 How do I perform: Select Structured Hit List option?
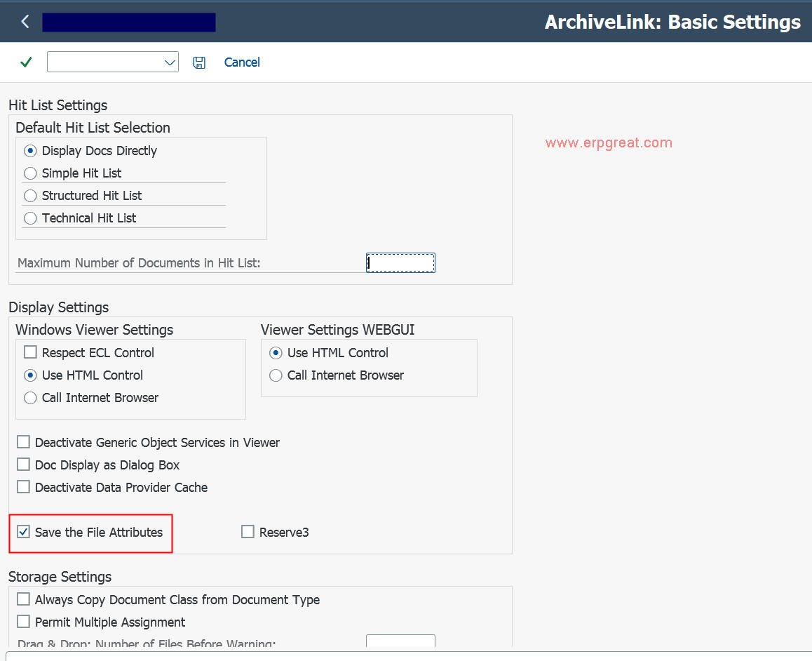pyautogui.click(x=30, y=196)
